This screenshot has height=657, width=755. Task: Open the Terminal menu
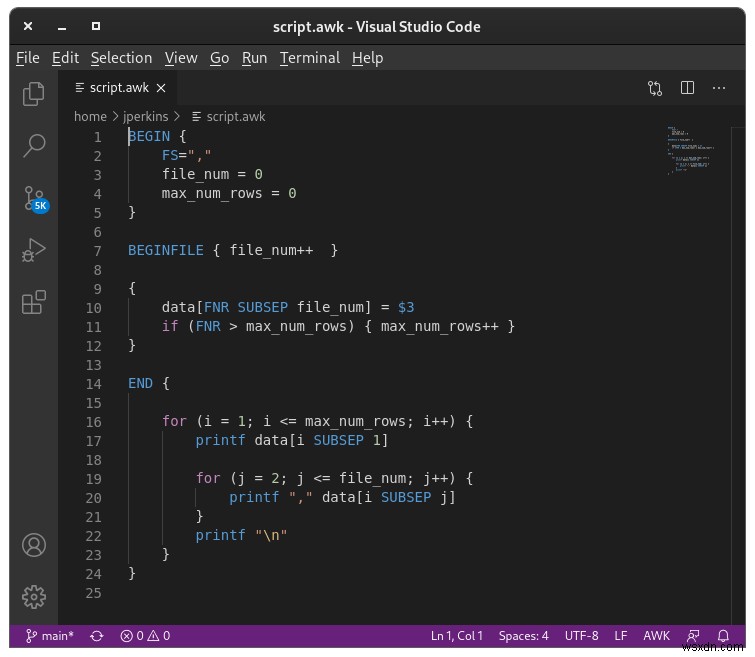pos(310,58)
